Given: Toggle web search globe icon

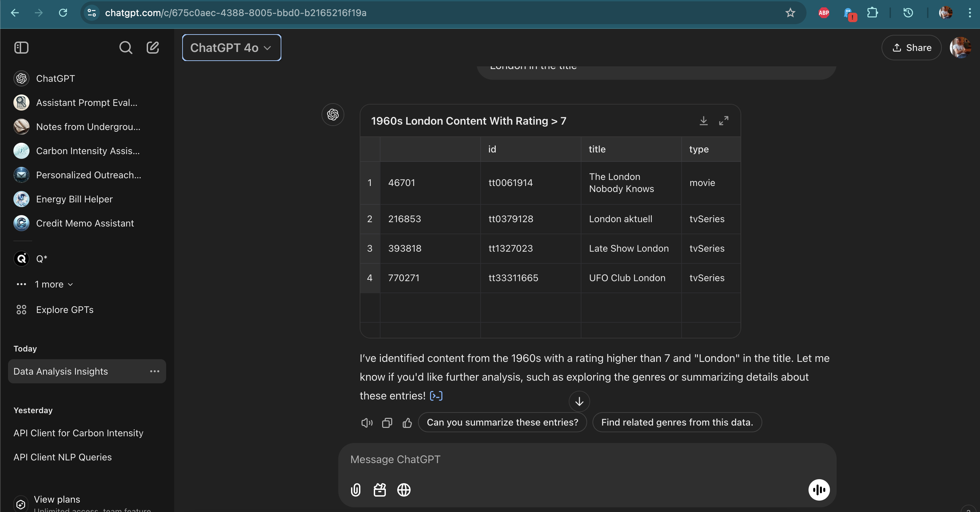Looking at the screenshot, I should pos(404,490).
